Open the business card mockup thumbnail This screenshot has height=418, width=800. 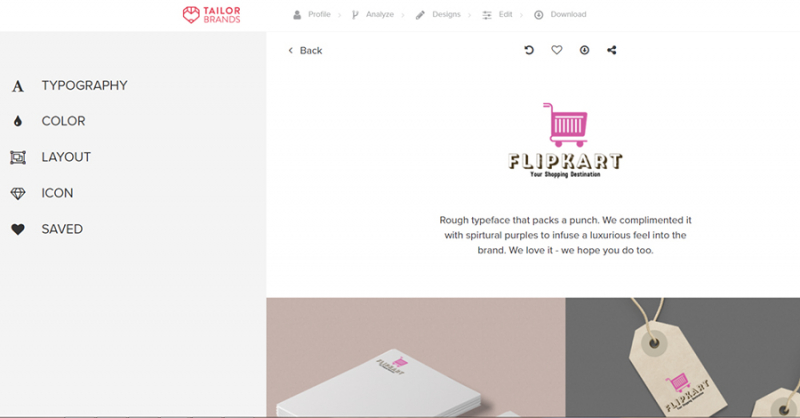(416, 357)
